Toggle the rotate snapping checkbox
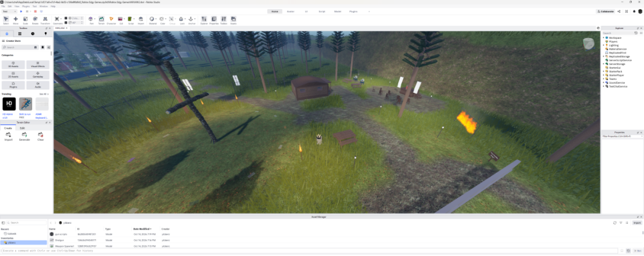 coord(66,23)
